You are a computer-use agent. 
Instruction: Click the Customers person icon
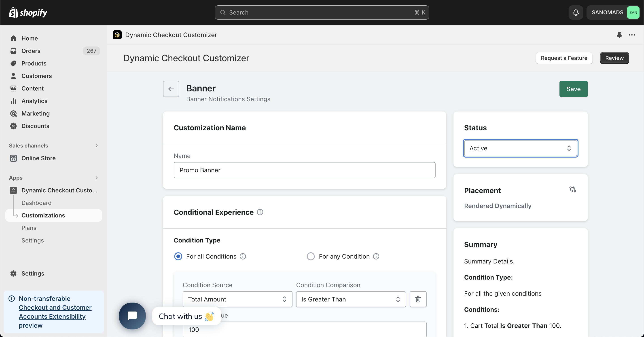point(13,76)
